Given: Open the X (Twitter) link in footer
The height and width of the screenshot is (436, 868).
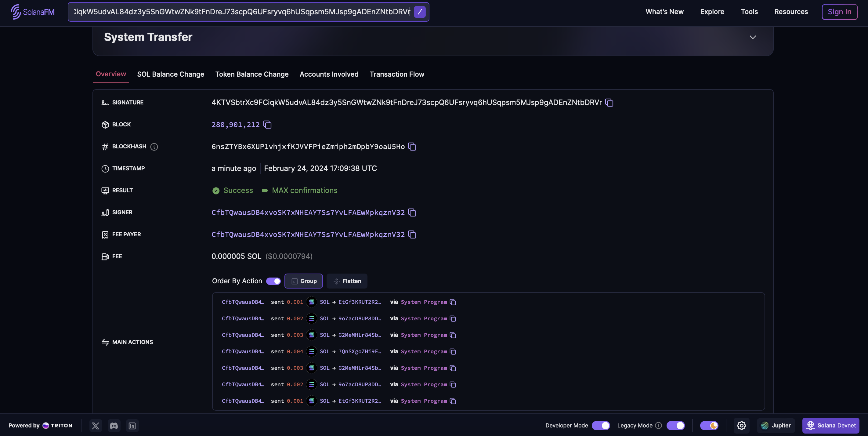Looking at the screenshot, I should point(96,426).
